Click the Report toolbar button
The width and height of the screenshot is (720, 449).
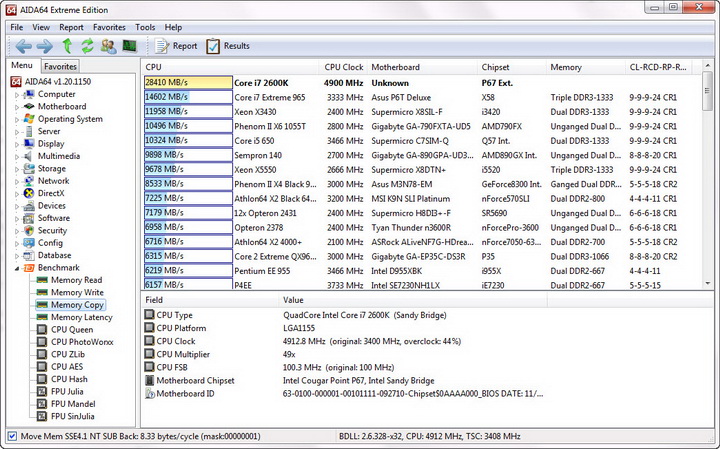176,46
